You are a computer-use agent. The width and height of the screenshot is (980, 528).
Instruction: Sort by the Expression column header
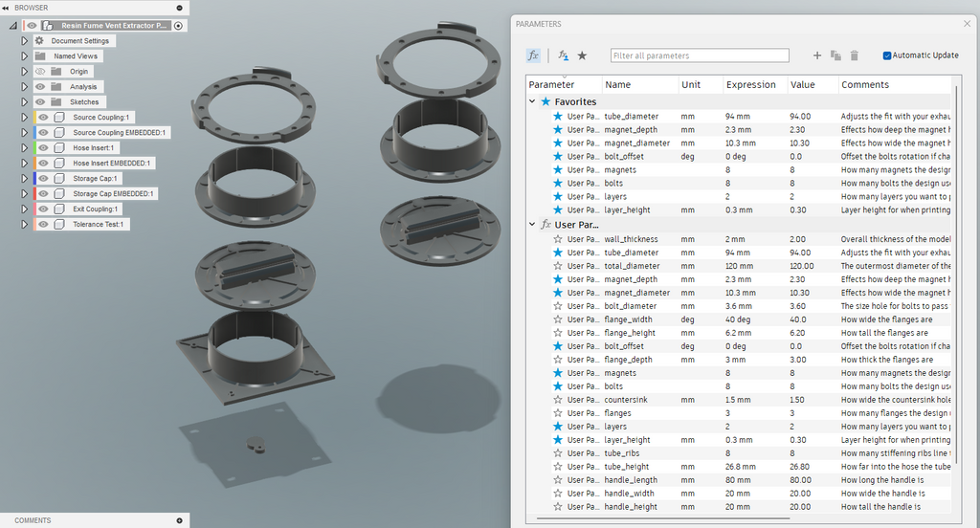750,84
